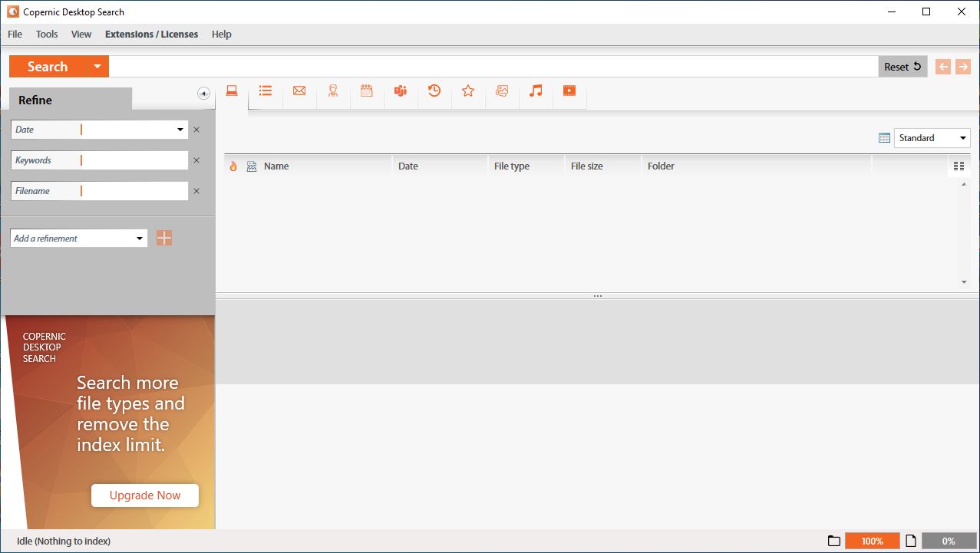This screenshot has height=553, width=980.
Task: Click the view layout icon beside Standard
Action: 884,138
